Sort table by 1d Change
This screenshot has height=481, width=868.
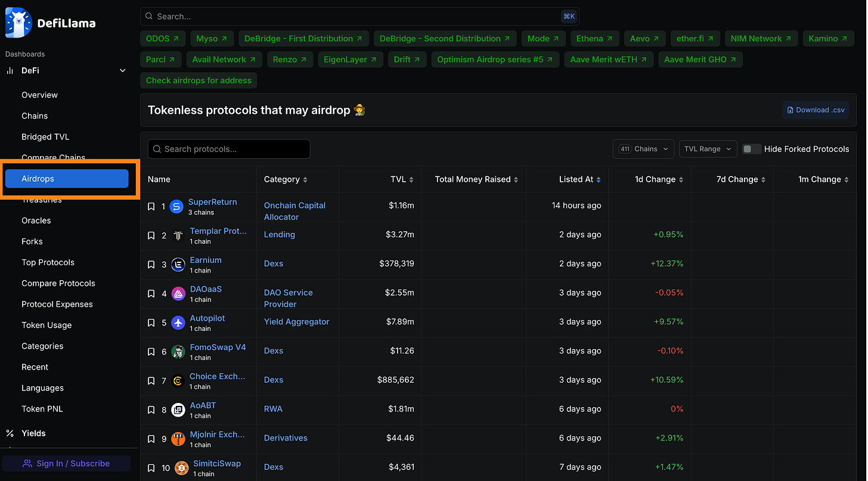(x=659, y=179)
